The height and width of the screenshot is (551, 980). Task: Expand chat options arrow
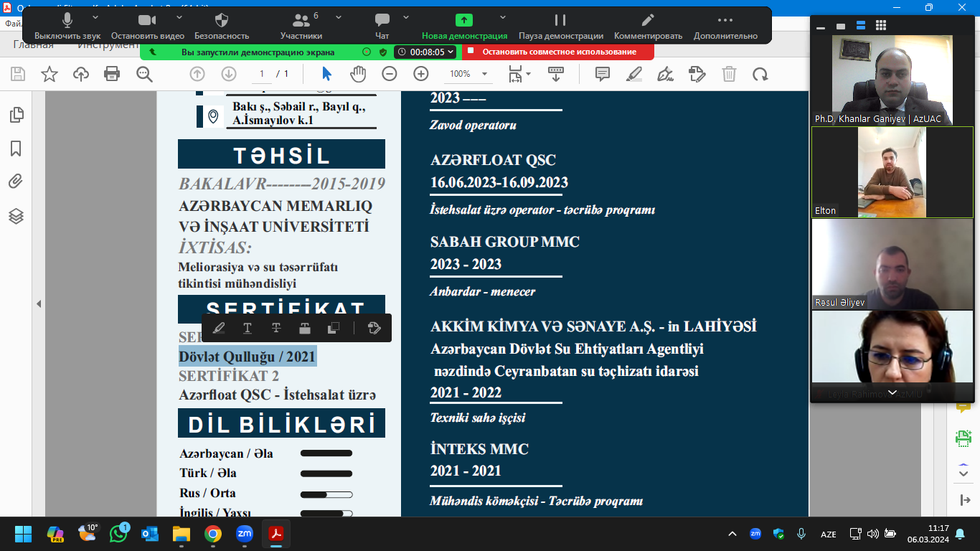tap(407, 17)
